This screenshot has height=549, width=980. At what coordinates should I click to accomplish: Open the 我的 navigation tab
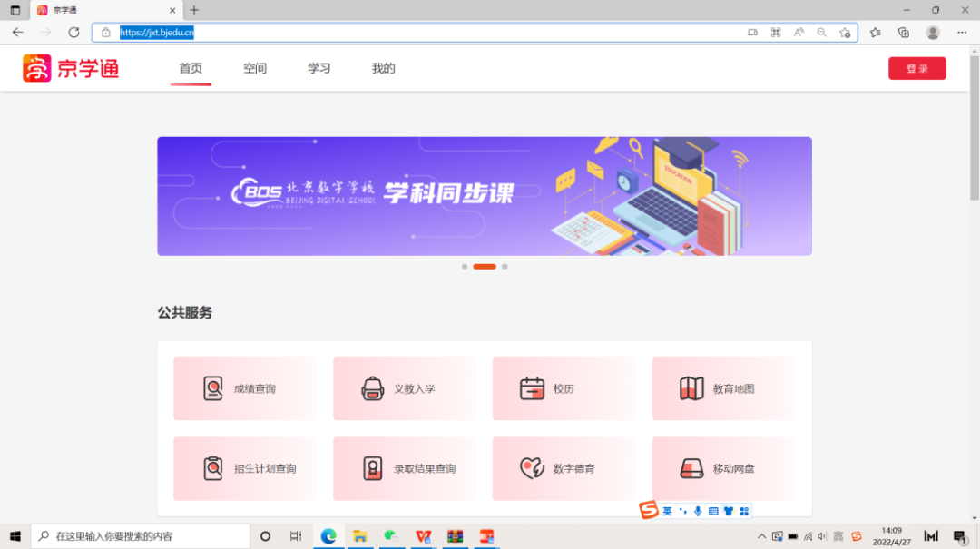click(x=383, y=68)
